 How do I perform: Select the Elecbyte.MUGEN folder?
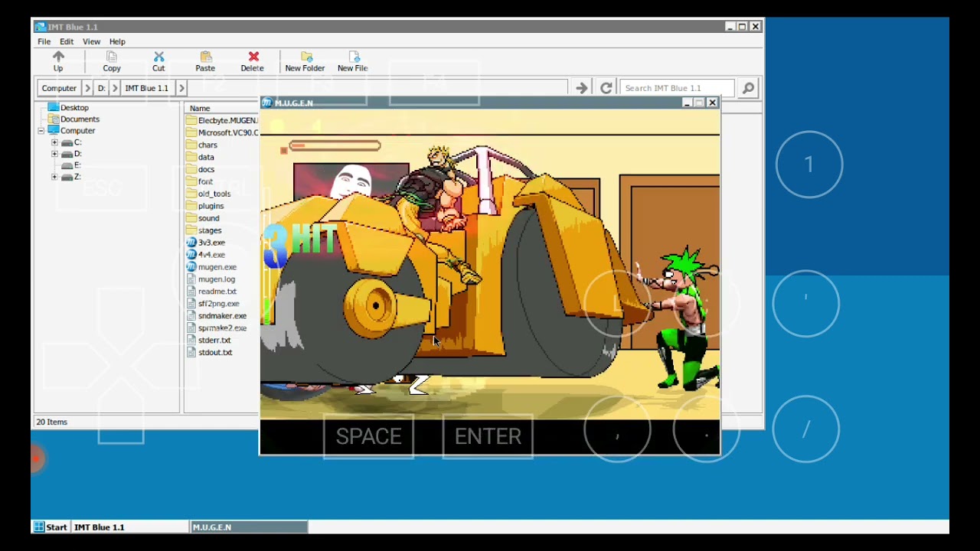pyautogui.click(x=223, y=120)
